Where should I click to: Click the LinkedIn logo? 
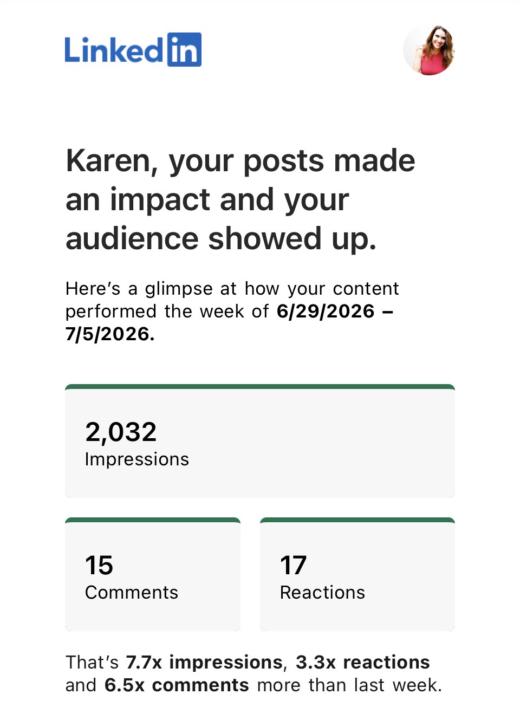pyautogui.click(x=133, y=50)
